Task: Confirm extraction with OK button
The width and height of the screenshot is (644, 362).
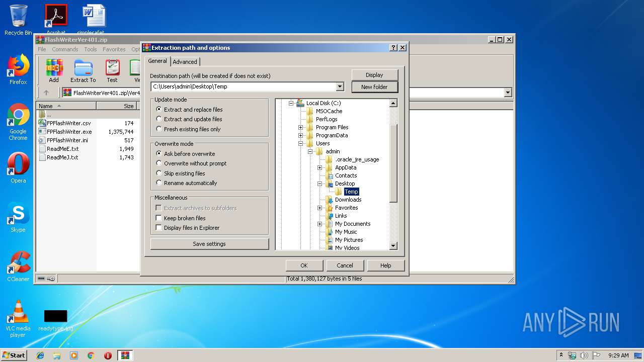Action: [x=304, y=265]
